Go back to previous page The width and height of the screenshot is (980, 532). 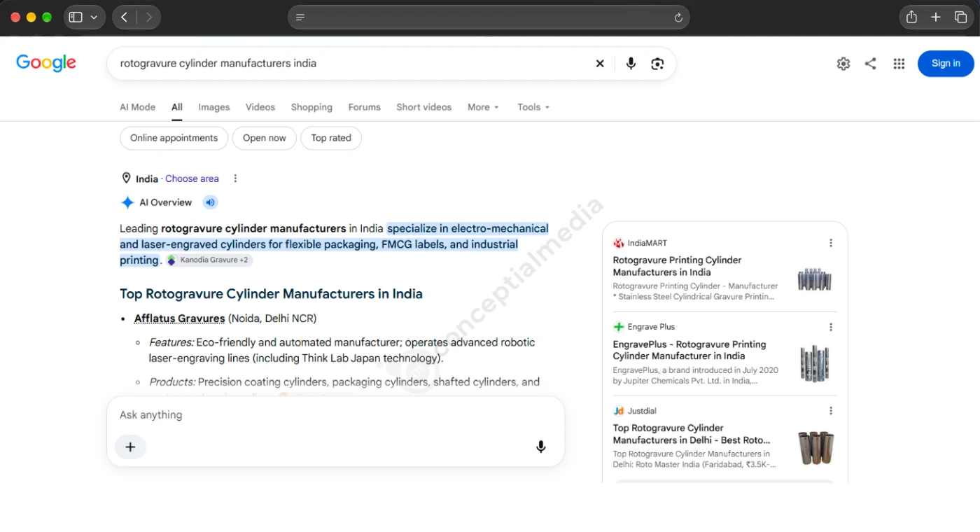tap(124, 17)
